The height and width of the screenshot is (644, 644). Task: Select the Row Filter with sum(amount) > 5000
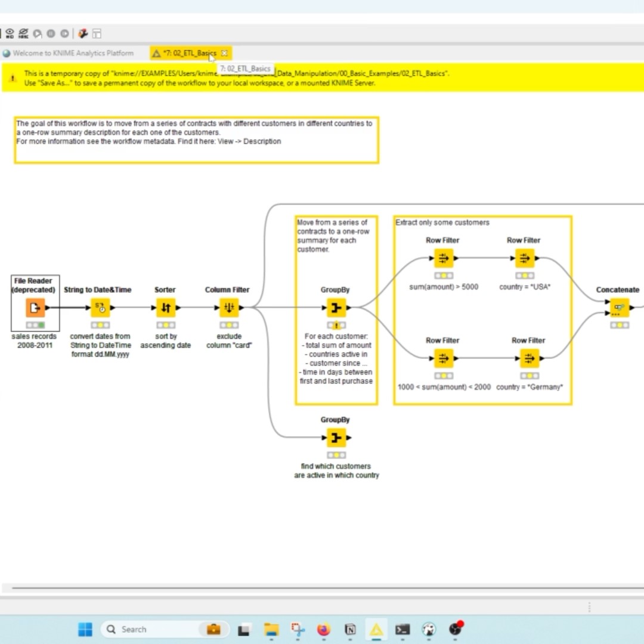tap(442, 258)
